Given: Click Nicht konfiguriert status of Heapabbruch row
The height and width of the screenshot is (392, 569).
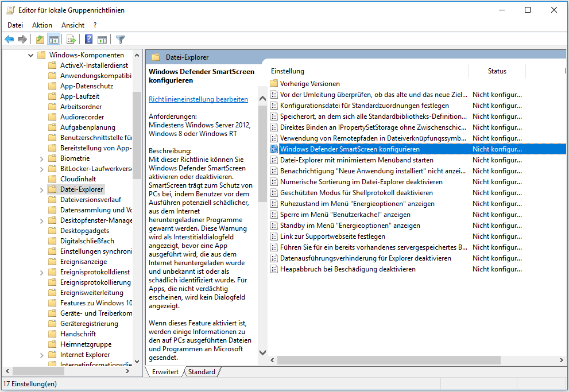Looking at the screenshot, I should (497, 269).
